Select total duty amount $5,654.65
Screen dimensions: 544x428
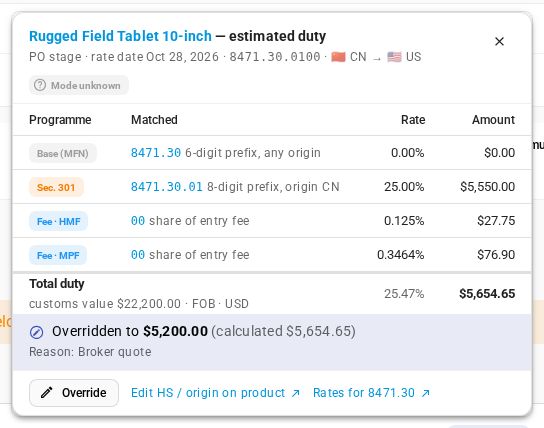coord(487,294)
